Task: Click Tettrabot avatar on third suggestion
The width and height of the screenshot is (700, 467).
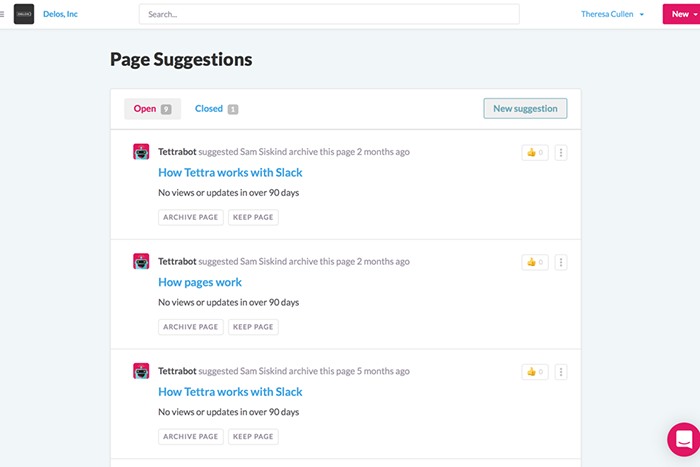Action: click(x=141, y=371)
